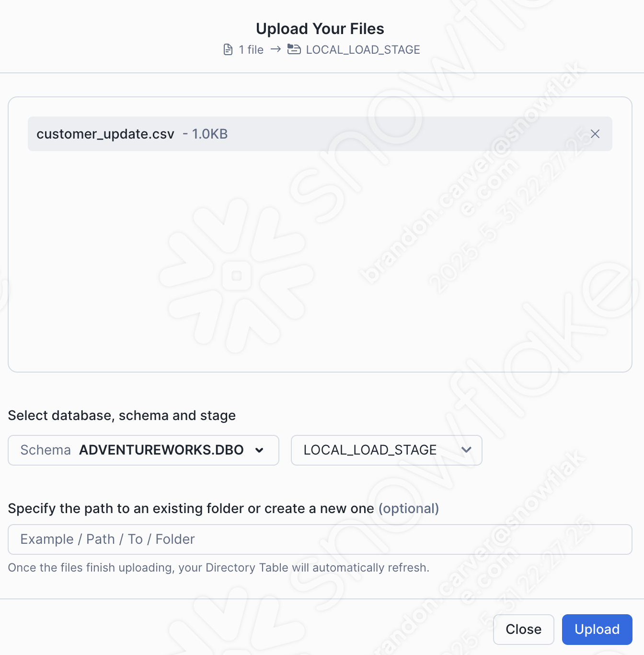The height and width of the screenshot is (655, 644).
Task: Click the stage folder icon next to LOCAL_LOAD_STAGE
Action: (x=294, y=48)
